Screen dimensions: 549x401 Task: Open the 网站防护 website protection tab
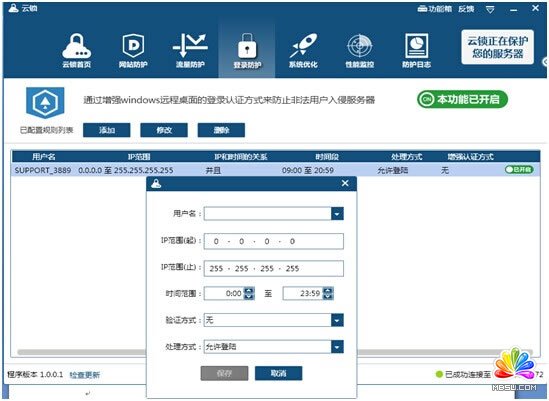point(133,50)
